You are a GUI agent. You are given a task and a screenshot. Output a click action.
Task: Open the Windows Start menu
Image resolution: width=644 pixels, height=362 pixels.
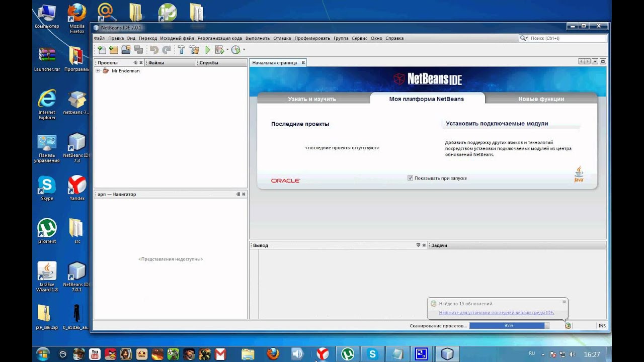click(43, 354)
